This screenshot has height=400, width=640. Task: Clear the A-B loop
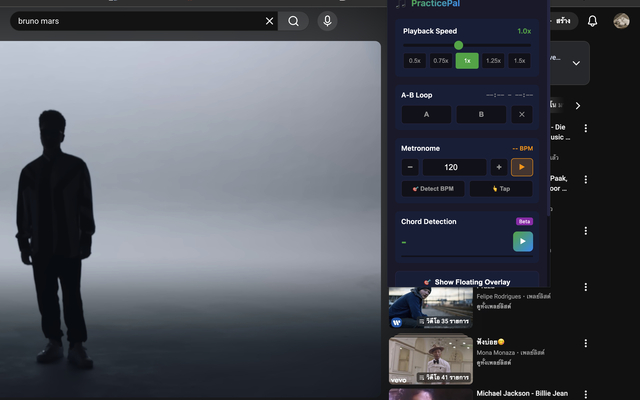[522, 115]
